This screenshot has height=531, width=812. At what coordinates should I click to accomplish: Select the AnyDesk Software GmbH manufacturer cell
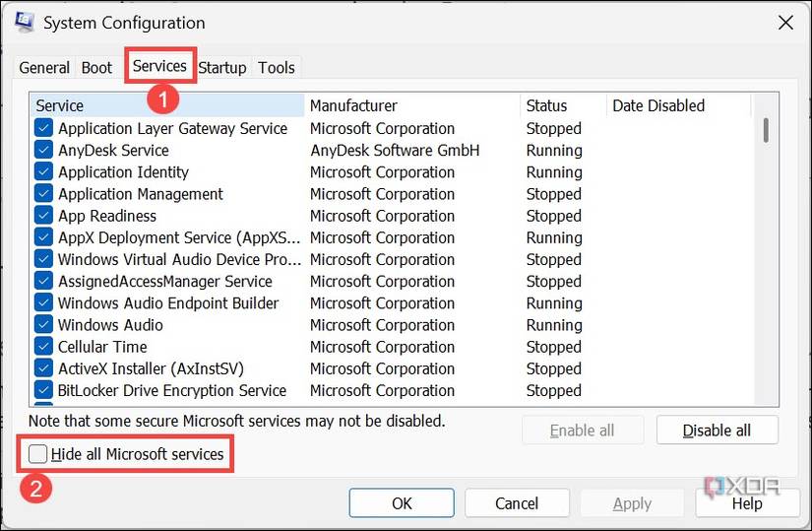pyautogui.click(x=395, y=150)
